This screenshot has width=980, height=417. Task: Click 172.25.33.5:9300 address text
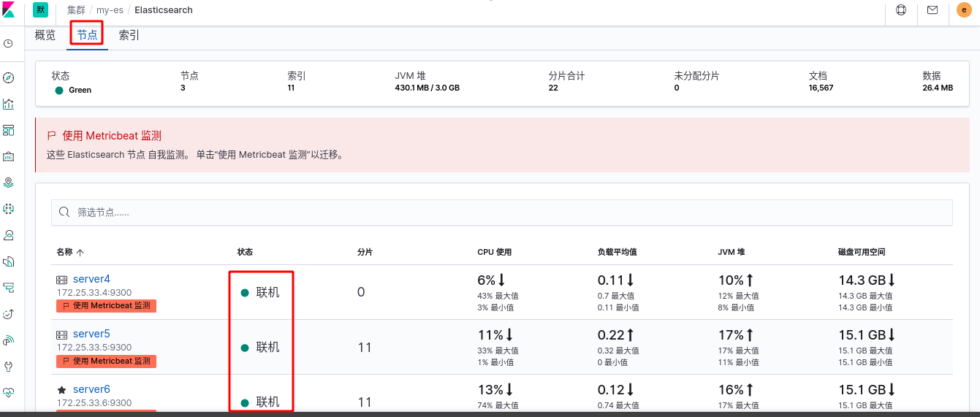pos(94,348)
